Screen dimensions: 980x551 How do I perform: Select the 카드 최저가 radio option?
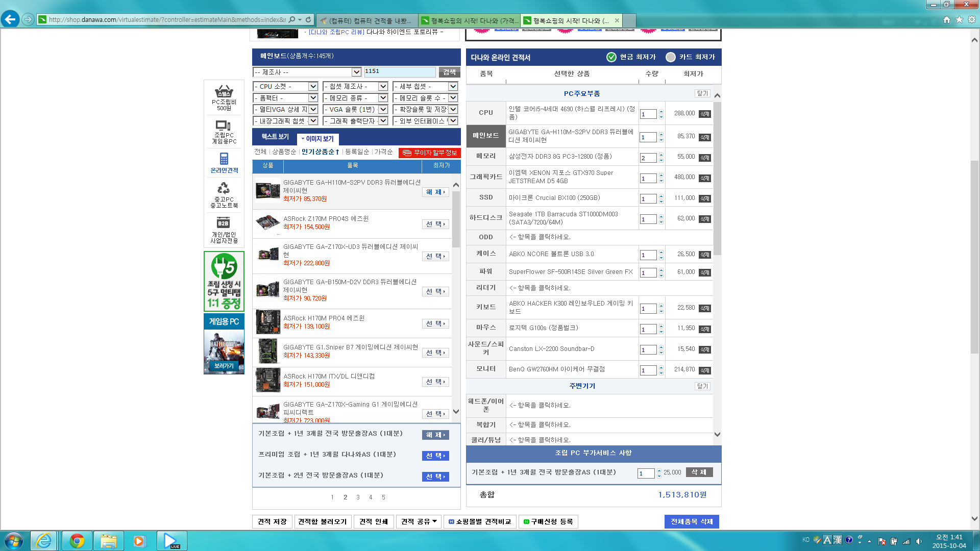(x=671, y=57)
